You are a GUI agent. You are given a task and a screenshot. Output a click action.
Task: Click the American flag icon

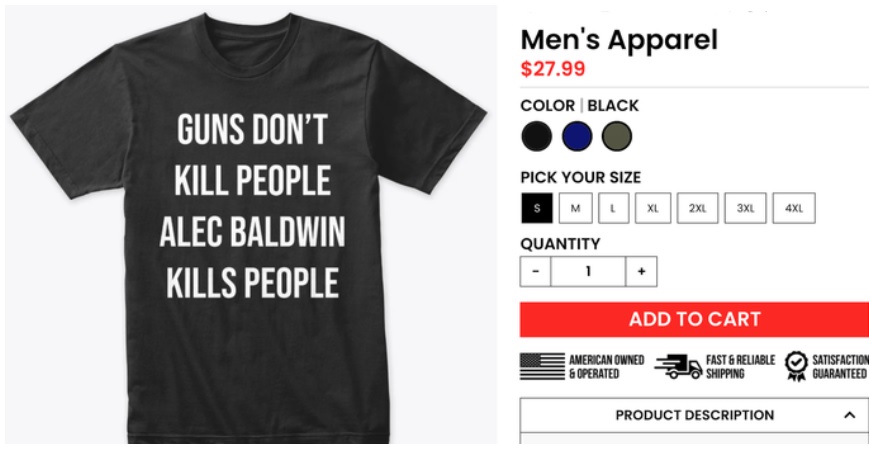point(542,367)
